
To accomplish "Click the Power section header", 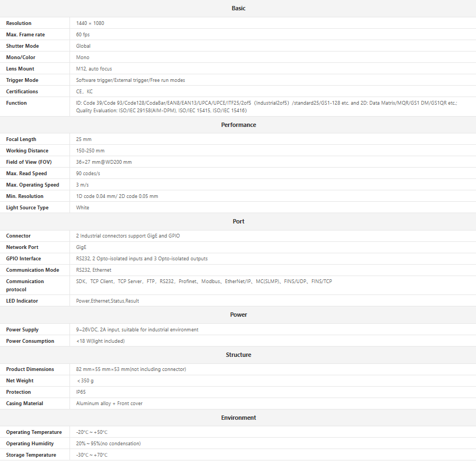I will 238,315.
